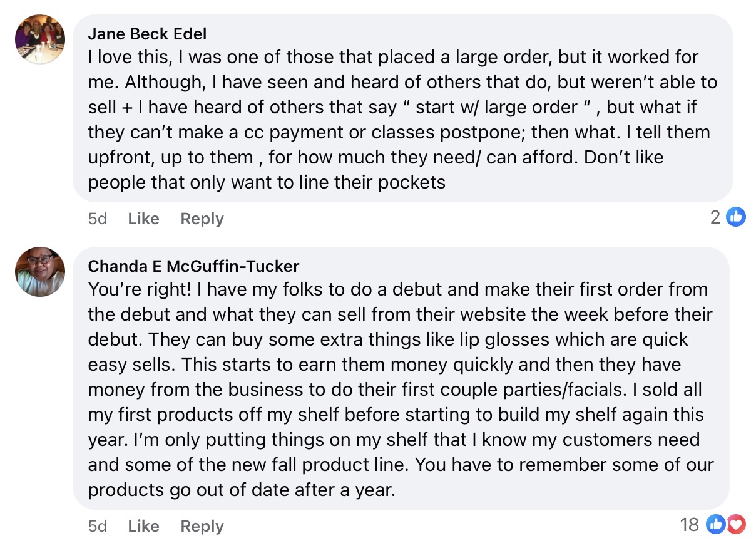The height and width of the screenshot is (538, 756).
Task: Click the thumbs-up reaction icon on Chanda's comment
Action: 715,525
